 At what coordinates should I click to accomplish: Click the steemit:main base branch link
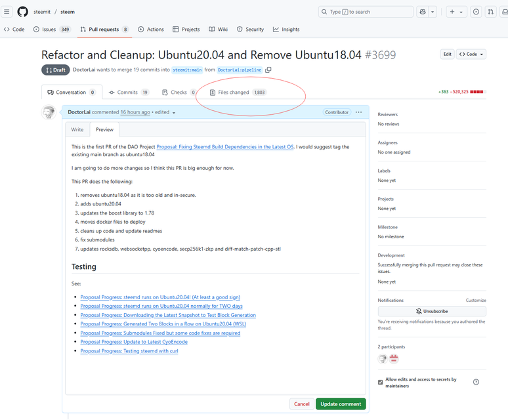(x=187, y=70)
